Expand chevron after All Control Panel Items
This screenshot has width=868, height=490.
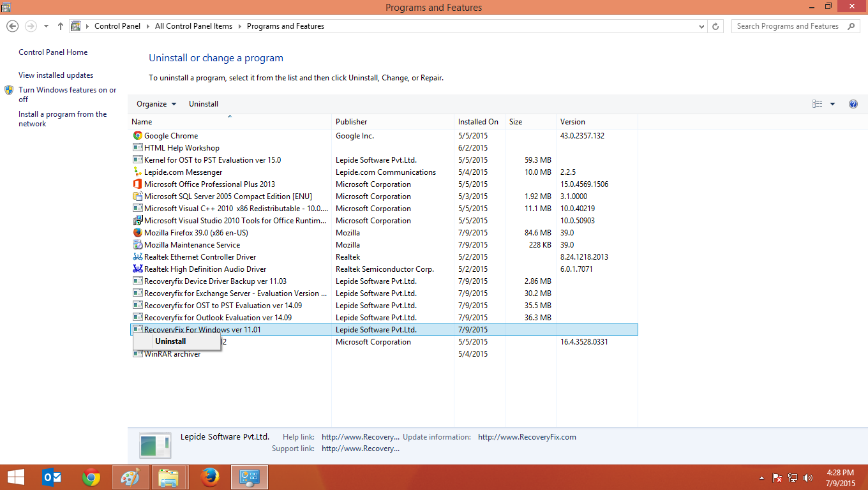241,26
